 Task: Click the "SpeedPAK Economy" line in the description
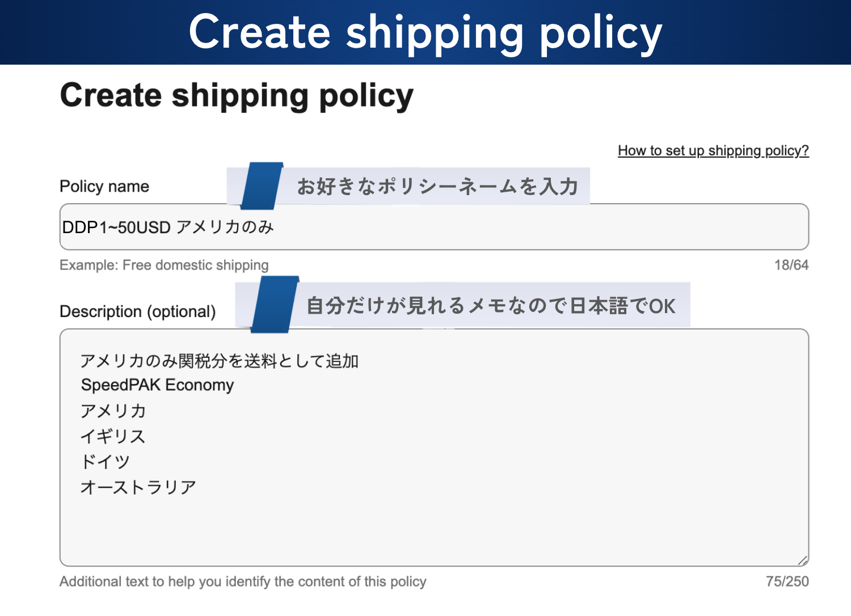coord(157,385)
